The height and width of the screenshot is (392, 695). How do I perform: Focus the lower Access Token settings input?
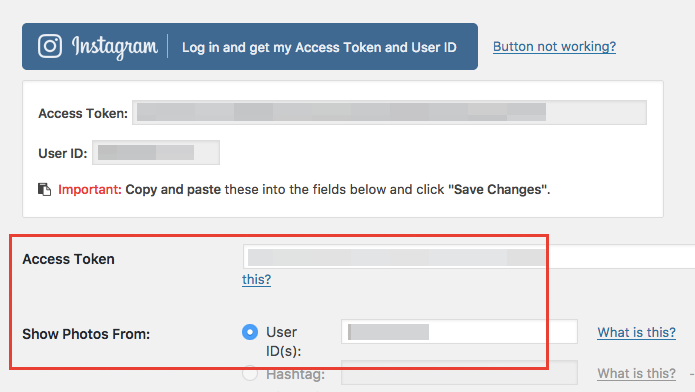(x=469, y=257)
